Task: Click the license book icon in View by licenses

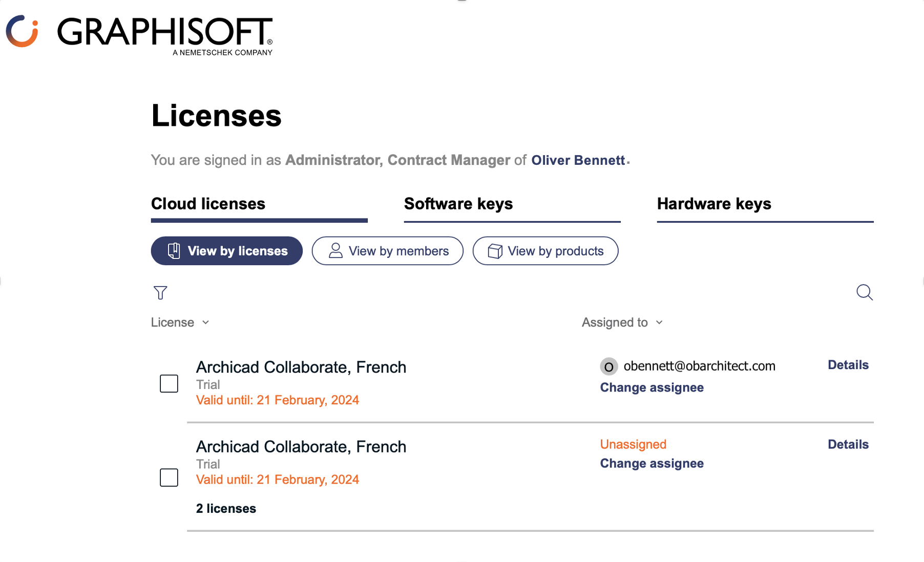Action: (174, 250)
